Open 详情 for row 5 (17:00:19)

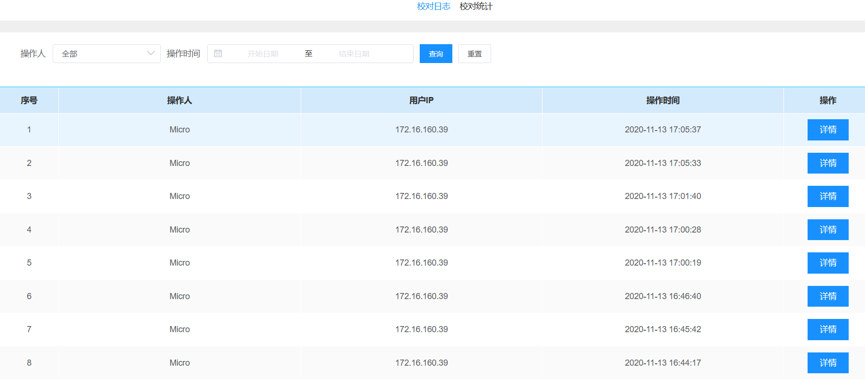point(827,263)
